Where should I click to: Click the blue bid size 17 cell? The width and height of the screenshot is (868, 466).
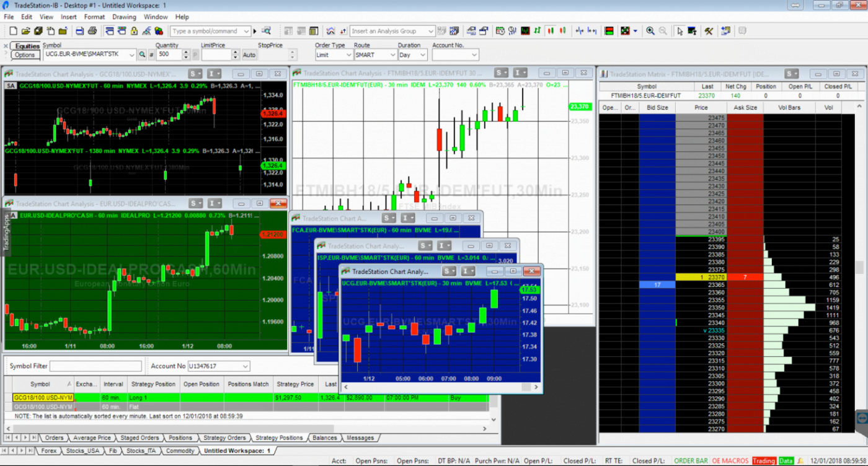[657, 284]
